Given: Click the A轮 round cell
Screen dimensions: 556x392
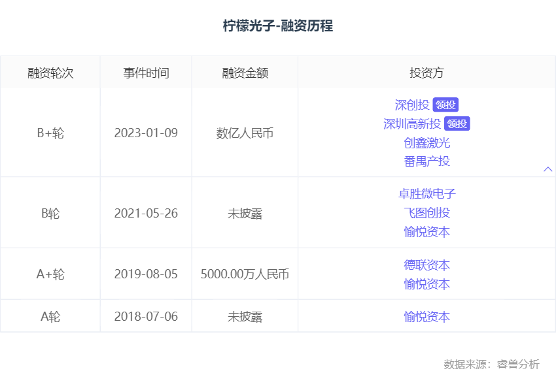Looking at the screenshot, I should pos(50,317).
